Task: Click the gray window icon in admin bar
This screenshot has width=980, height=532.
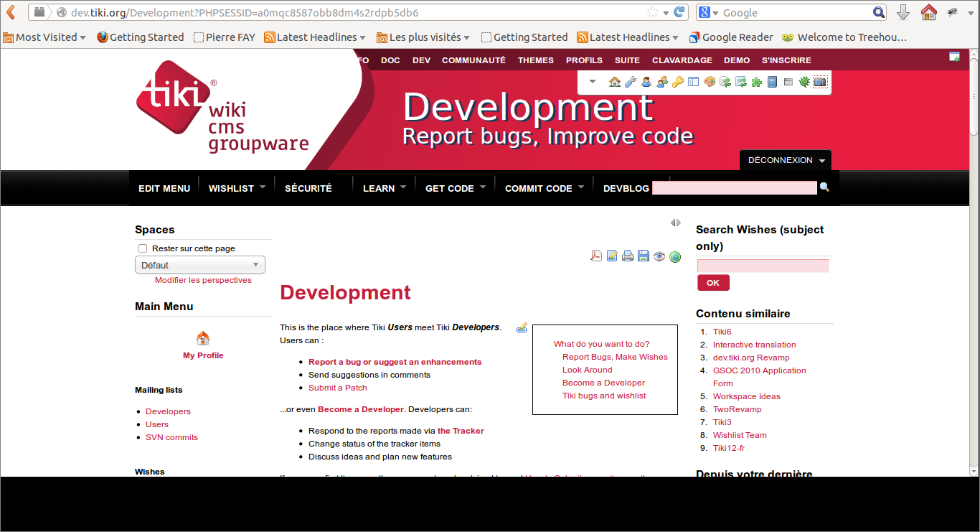Action: pyautogui.click(x=788, y=82)
